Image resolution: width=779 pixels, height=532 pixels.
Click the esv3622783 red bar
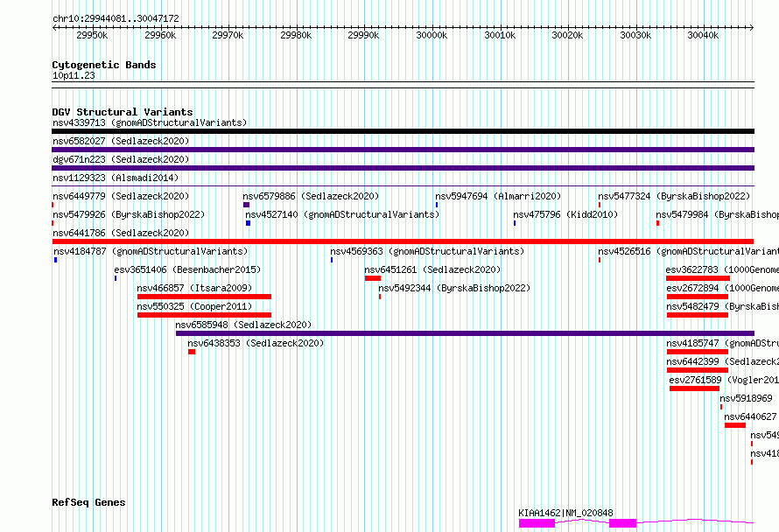click(x=698, y=278)
